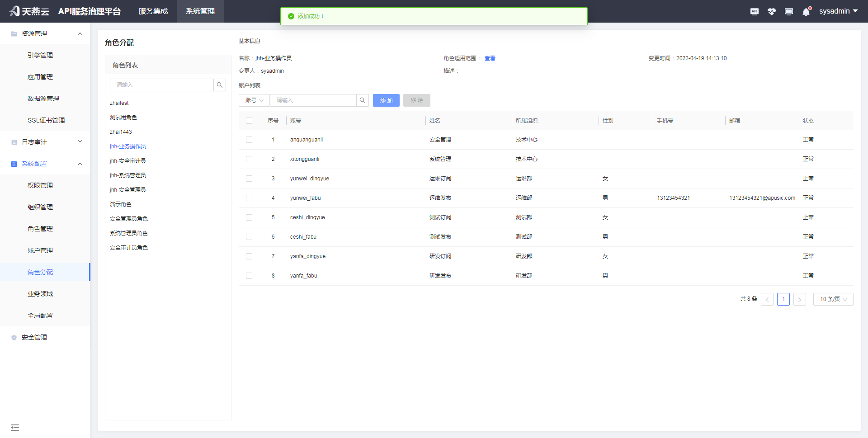Click the 天燕云 logo

[29, 11]
